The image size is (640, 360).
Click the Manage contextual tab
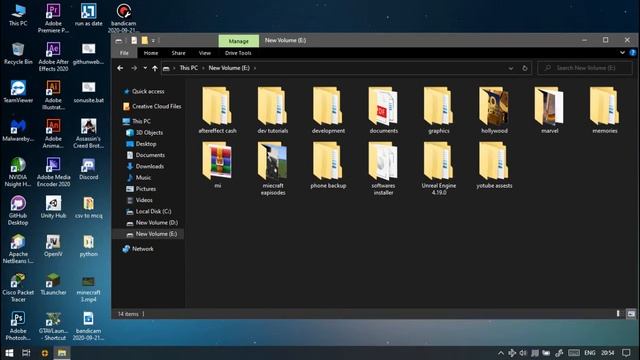238,41
